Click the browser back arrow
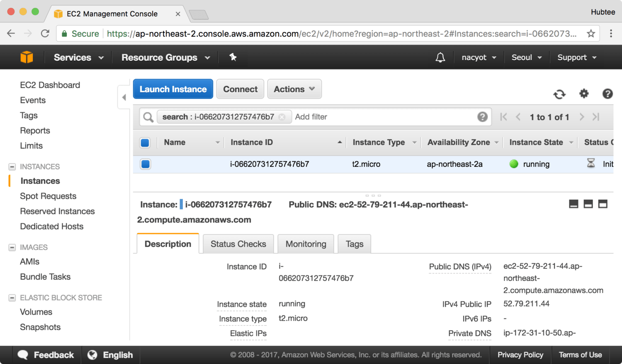Screen dimensions: 622x364 coord(11,34)
